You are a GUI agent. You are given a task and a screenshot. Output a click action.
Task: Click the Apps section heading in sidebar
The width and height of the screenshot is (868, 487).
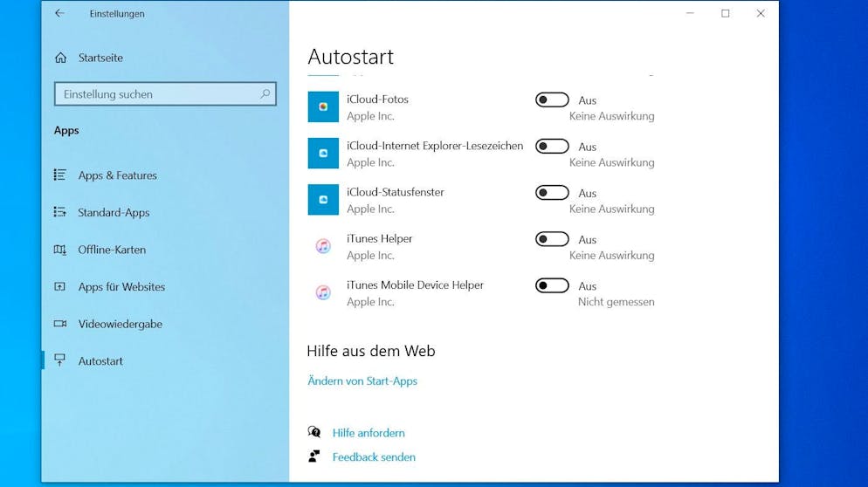[66, 131]
